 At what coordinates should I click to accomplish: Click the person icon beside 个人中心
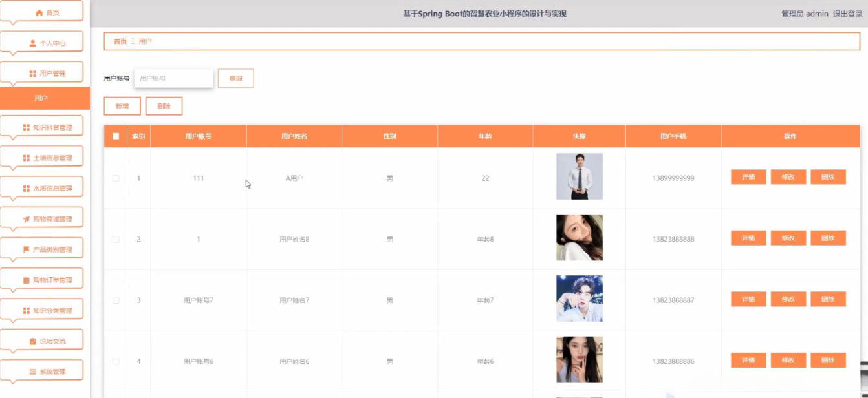click(33, 43)
